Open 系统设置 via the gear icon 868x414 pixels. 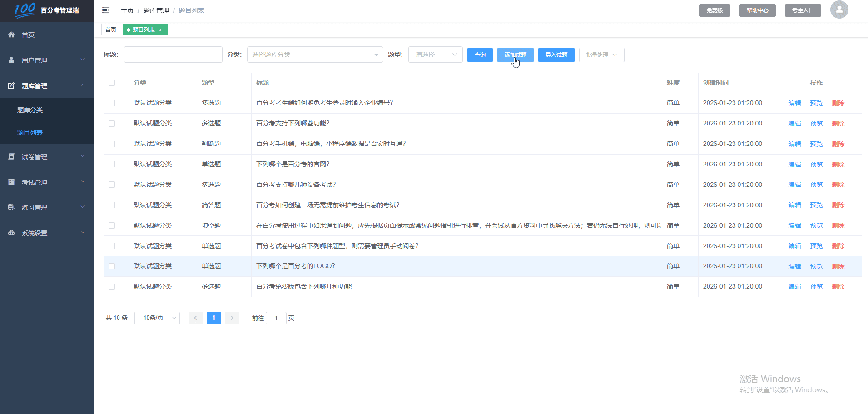[x=11, y=233]
